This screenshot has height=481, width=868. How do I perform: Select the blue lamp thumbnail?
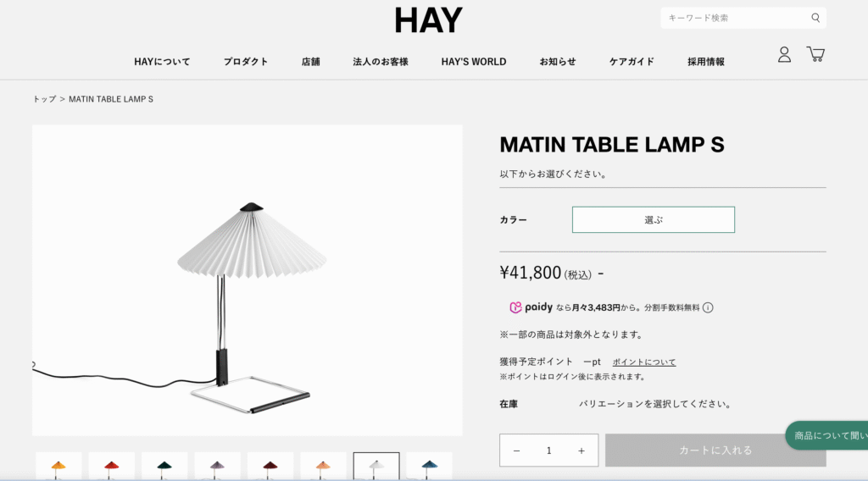point(429,466)
